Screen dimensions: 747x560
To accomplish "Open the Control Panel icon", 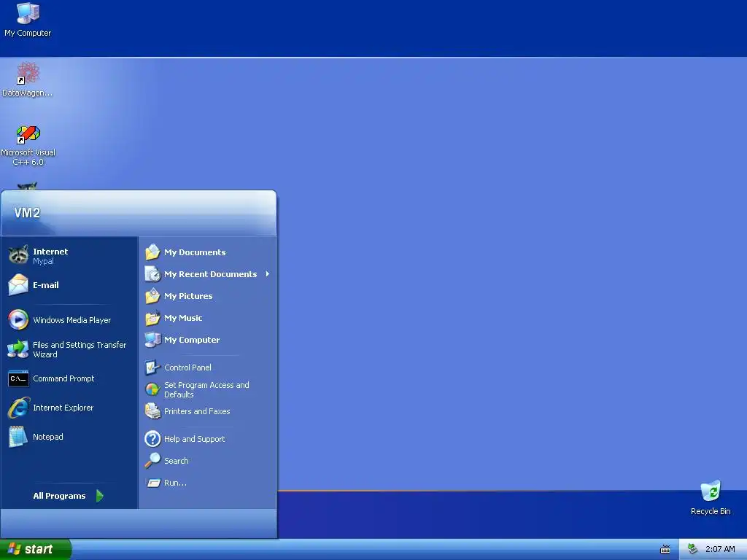I will point(152,367).
